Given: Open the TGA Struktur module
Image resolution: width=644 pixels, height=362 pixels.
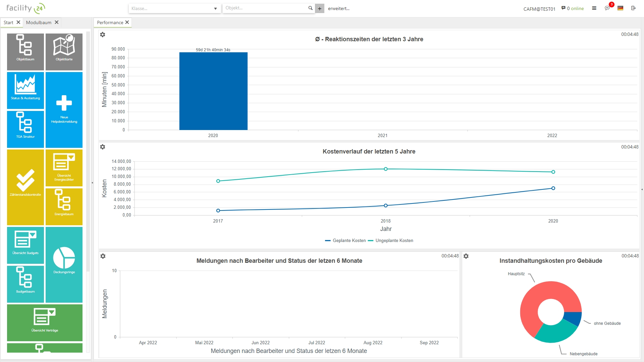Looking at the screenshot, I should [25, 129].
